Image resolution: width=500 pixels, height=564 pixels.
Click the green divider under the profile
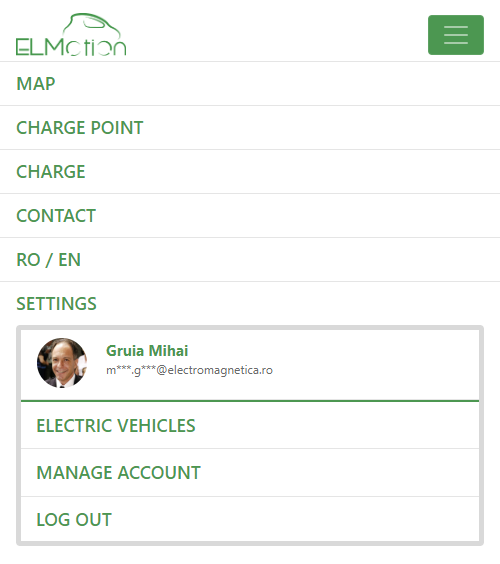(250, 401)
